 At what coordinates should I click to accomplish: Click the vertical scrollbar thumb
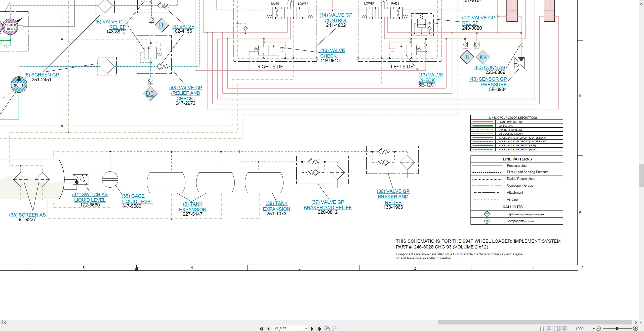point(641,175)
